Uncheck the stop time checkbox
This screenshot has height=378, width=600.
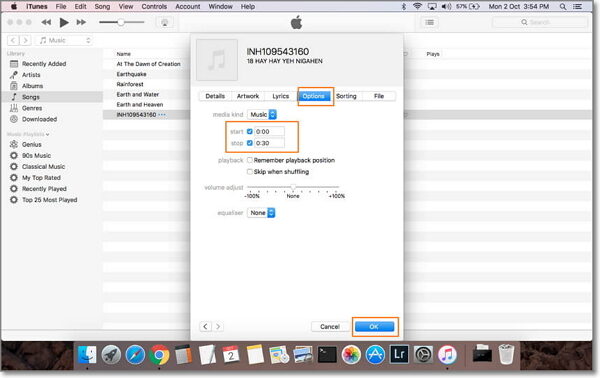250,143
